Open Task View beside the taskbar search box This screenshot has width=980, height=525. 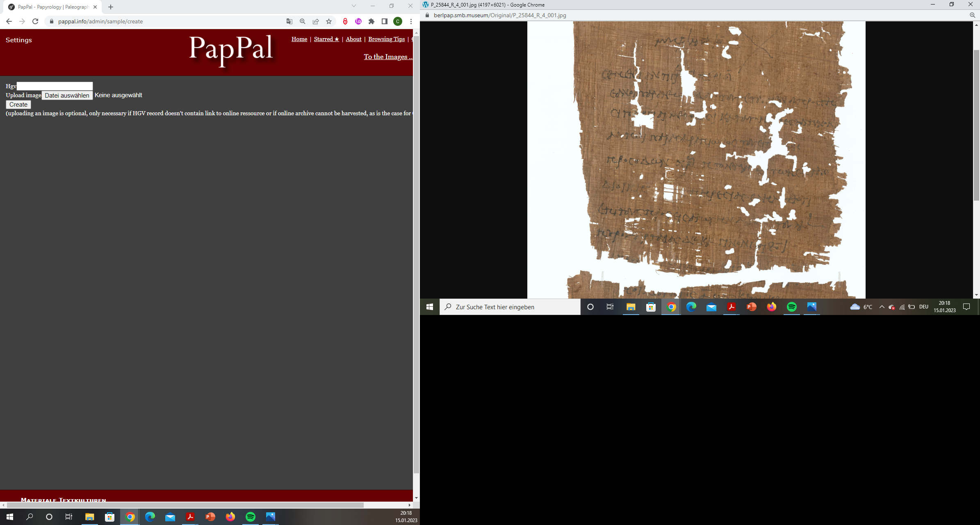[x=610, y=307]
